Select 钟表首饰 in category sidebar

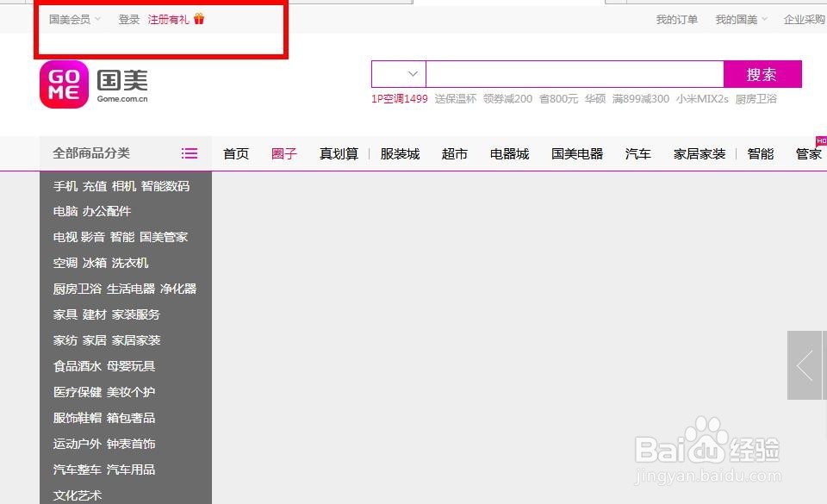pos(131,444)
